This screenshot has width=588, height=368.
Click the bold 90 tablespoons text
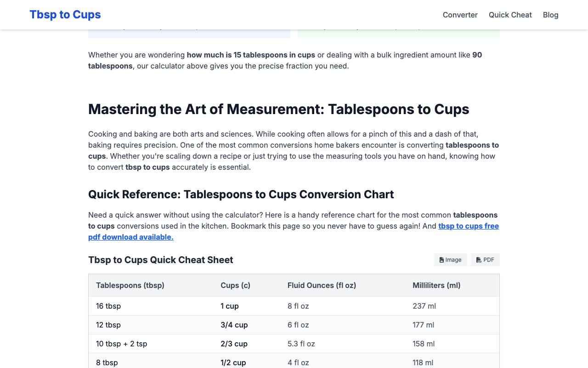pos(285,60)
